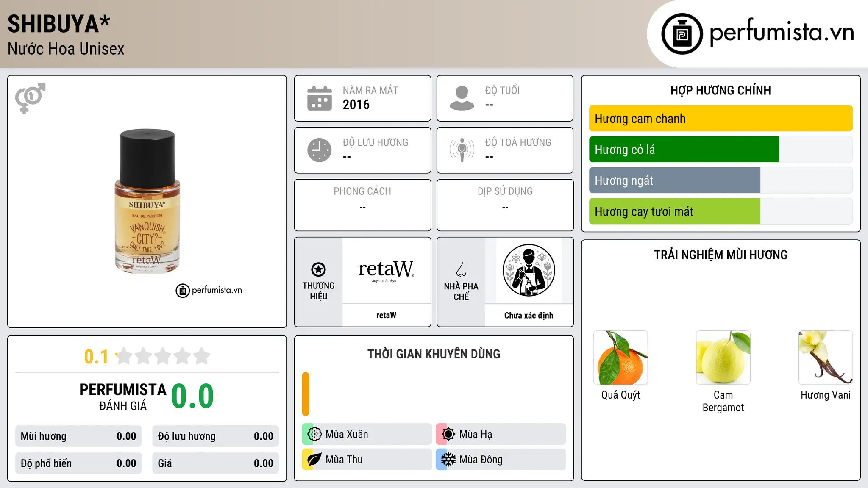
Task: Click the leaf icon for Mùa Thu
Action: pos(314,460)
